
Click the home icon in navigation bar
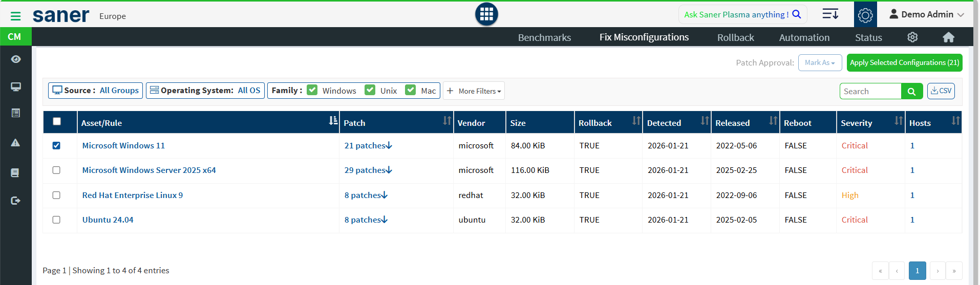tap(948, 37)
